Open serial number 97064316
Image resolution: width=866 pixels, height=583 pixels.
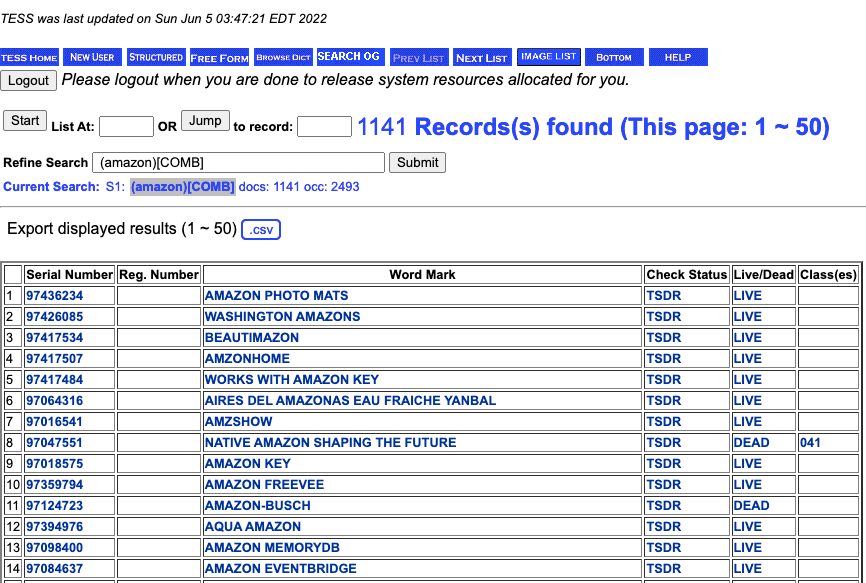coord(54,400)
